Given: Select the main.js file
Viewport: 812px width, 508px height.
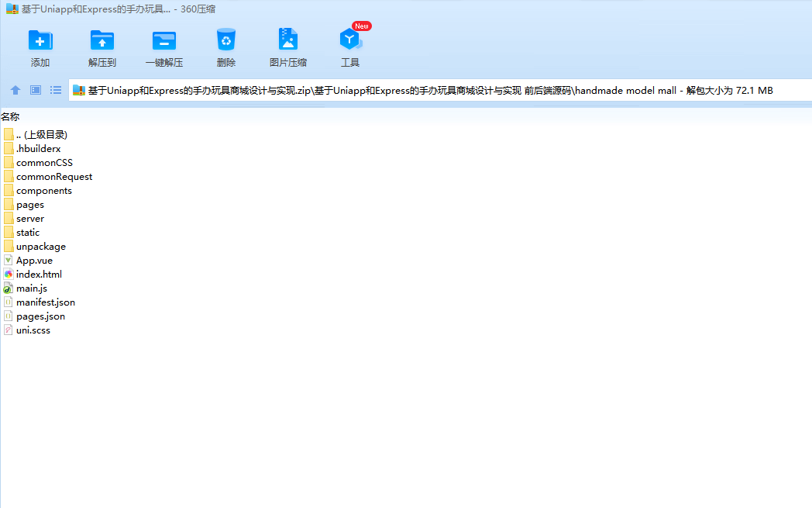Looking at the screenshot, I should tap(26, 289).
